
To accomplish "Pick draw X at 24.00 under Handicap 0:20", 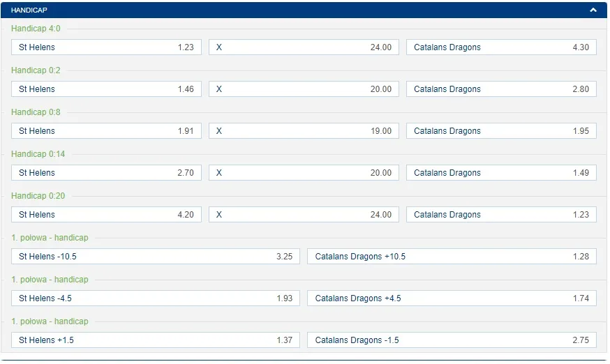I will tap(304, 215).
